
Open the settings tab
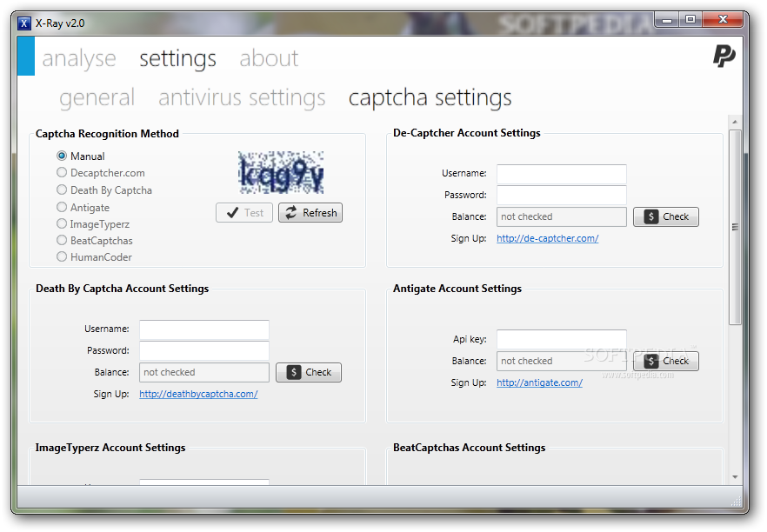coord(177,59)
